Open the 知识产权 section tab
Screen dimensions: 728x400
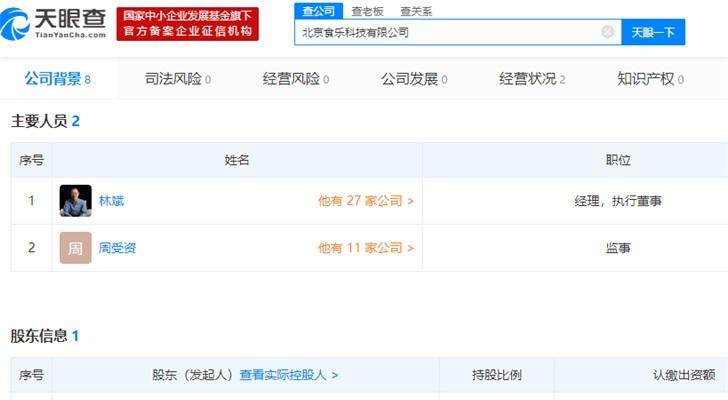(x=650, y=79)
